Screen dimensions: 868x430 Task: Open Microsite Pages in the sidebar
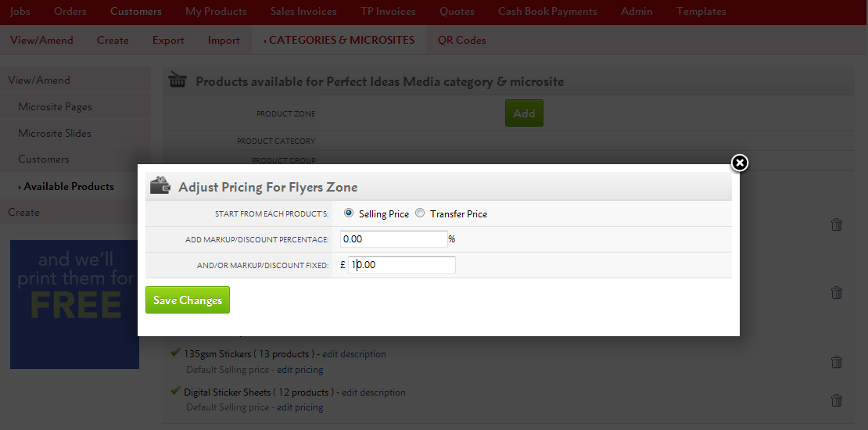tap(55, 107)
